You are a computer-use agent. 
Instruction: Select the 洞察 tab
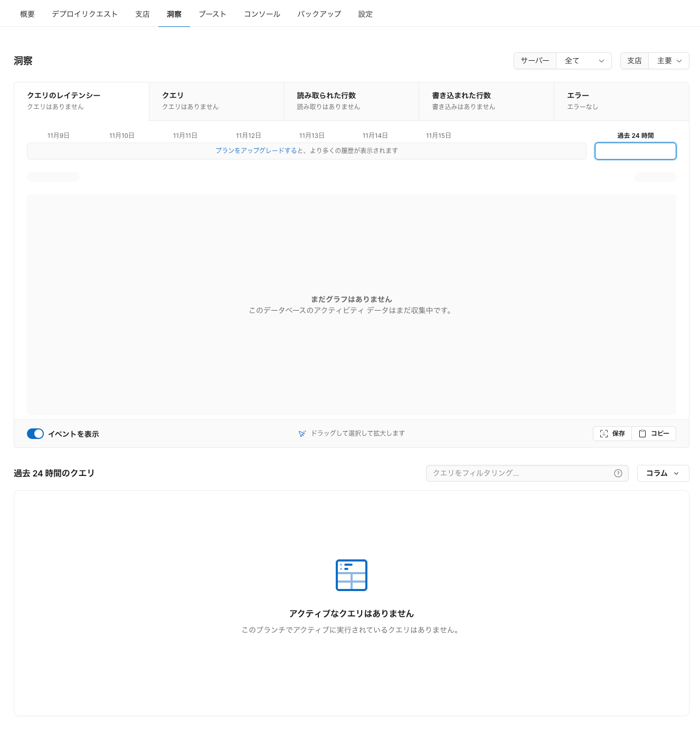click(174, 14)
